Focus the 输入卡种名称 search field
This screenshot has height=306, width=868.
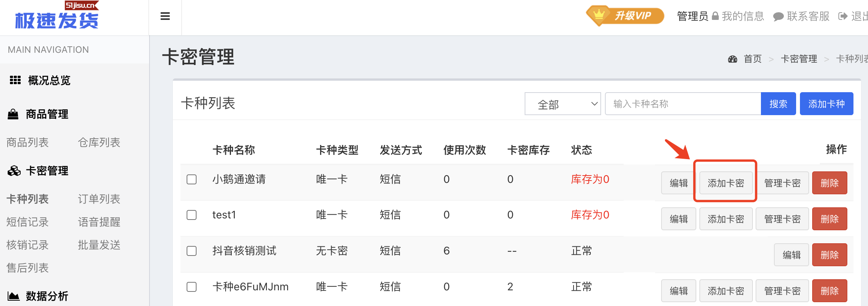[x=683, y=104]
